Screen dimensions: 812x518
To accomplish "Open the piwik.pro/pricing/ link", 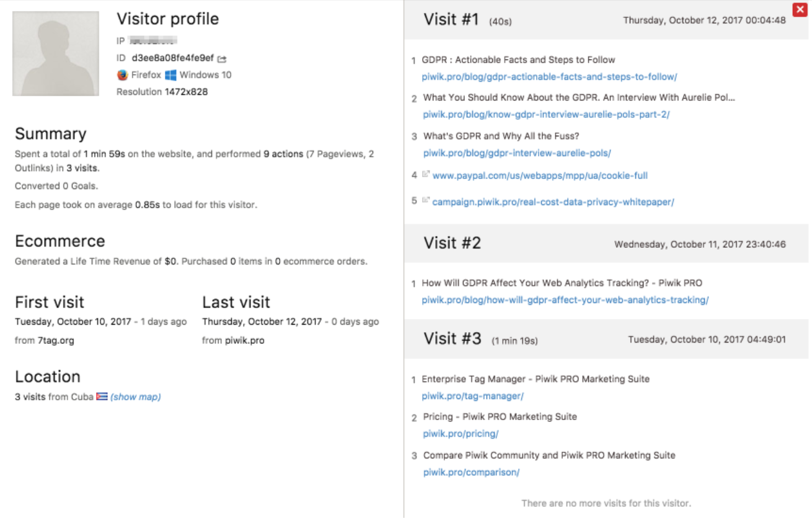I will 461,434.
